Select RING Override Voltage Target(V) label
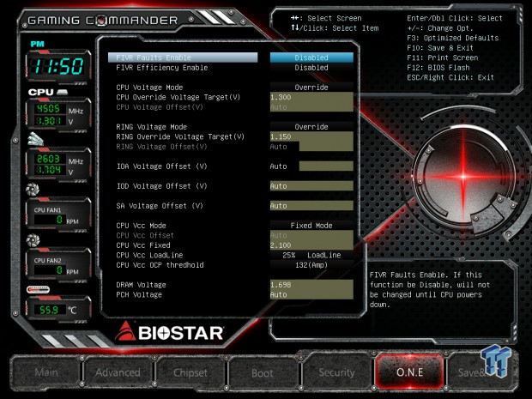This screenshot has width=532, height=399. [180, 136]
